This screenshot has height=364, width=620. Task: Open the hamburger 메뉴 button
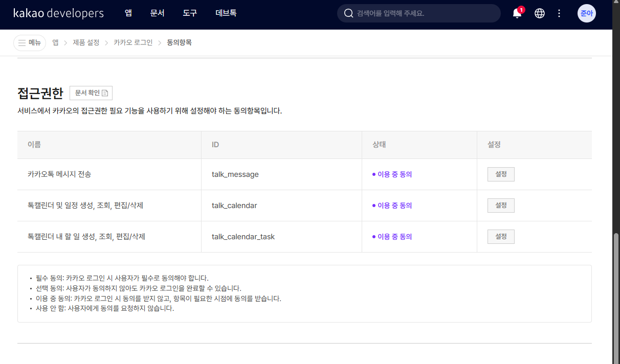point(30,43)
